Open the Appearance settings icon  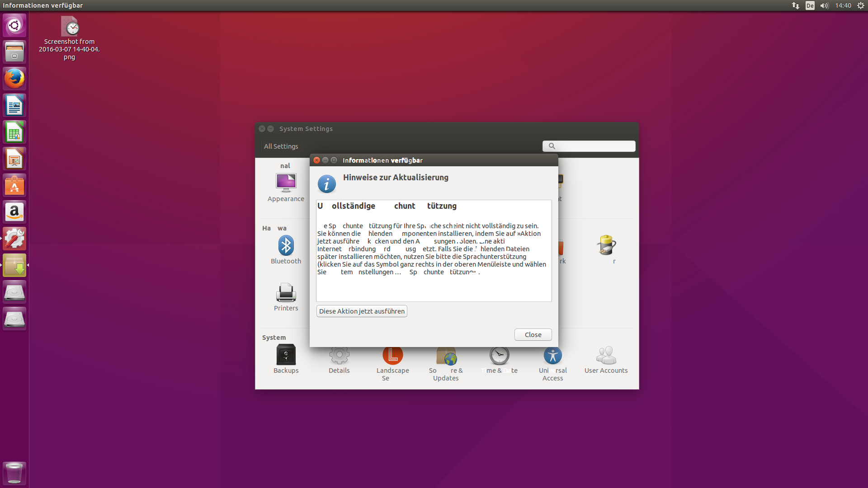click(x=286, y=183)
